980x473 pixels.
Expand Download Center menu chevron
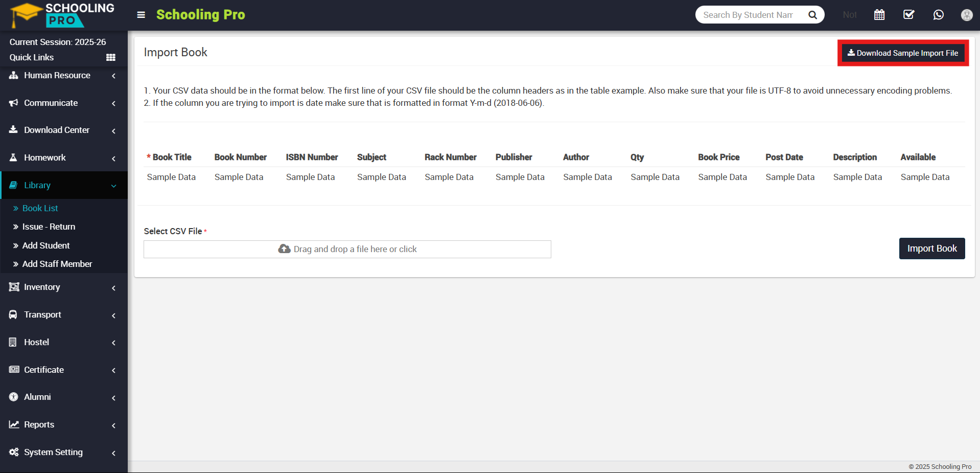tap(113, 131)
